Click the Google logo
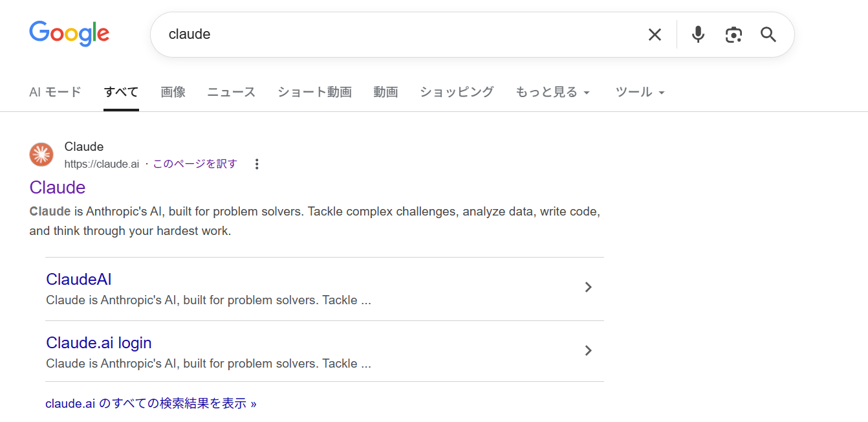Viewport: 868px width, 422px height. (x=69, y=34)
